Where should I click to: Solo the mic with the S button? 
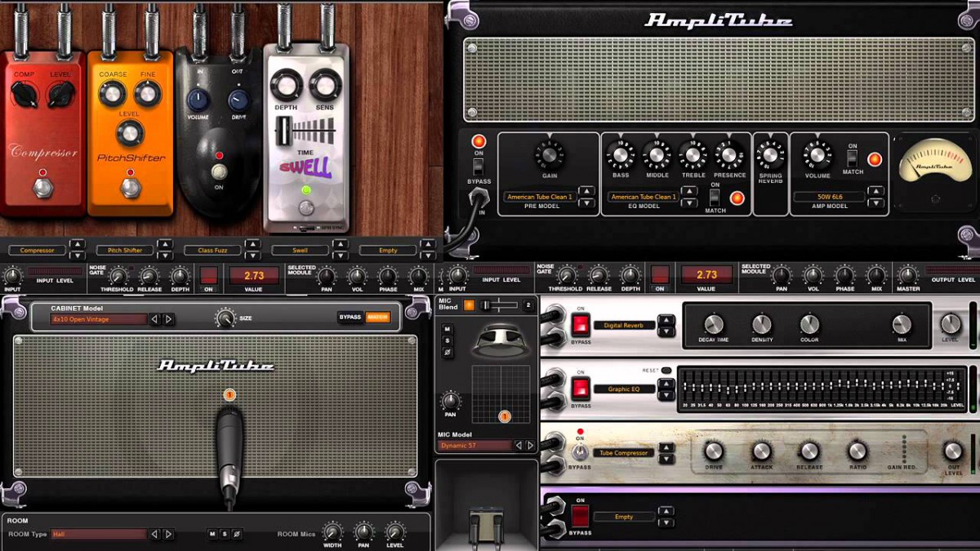point(447,340)
